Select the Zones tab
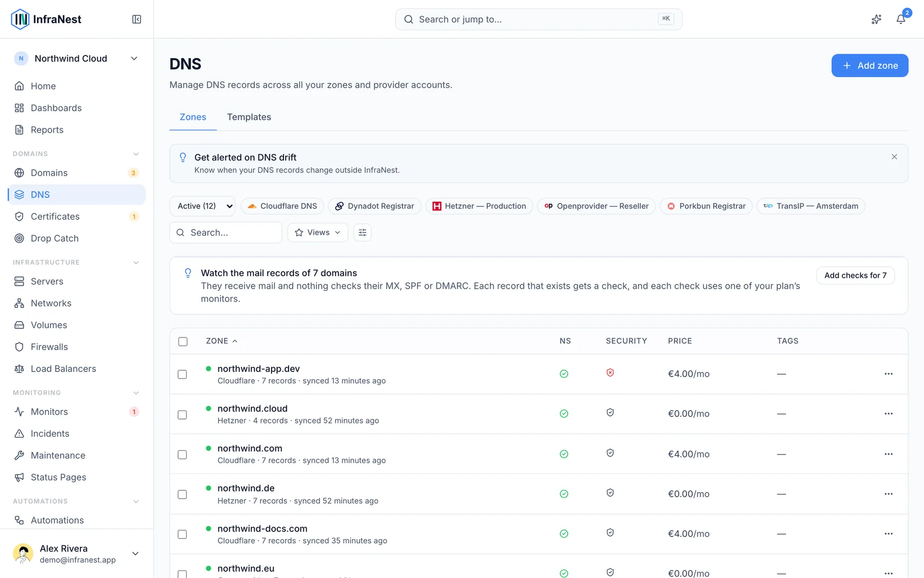The image size is (924, 578). click(193, 117)
